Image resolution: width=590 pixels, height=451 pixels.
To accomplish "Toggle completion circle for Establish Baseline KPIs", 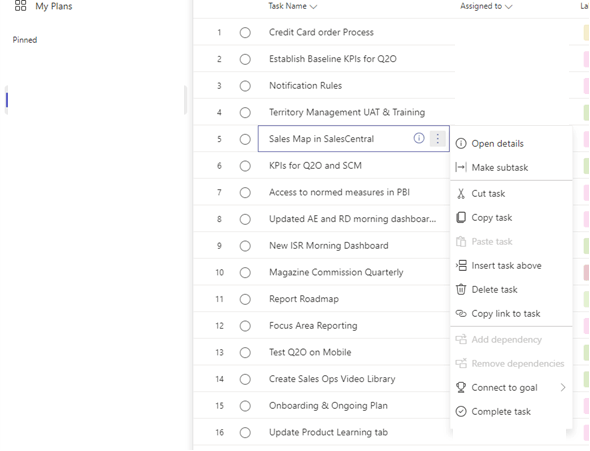I will coord(245,59).
